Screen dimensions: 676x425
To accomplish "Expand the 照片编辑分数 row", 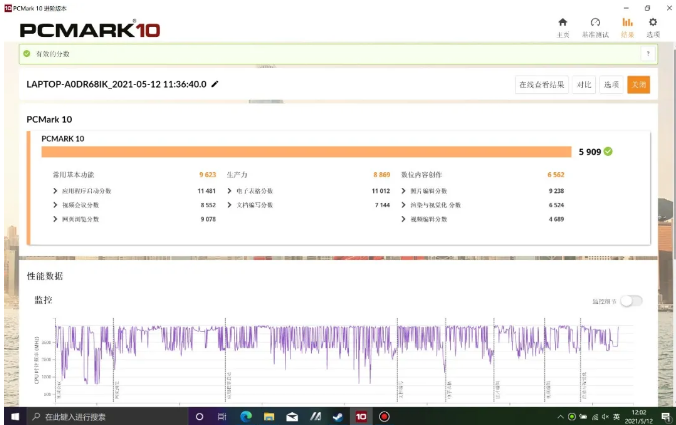I will (404, 190).
